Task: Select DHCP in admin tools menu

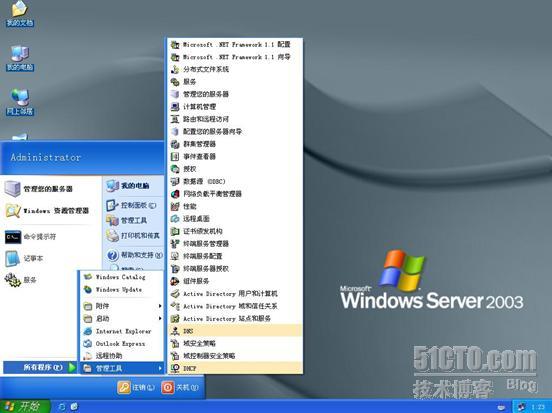Action: point(234,368)
